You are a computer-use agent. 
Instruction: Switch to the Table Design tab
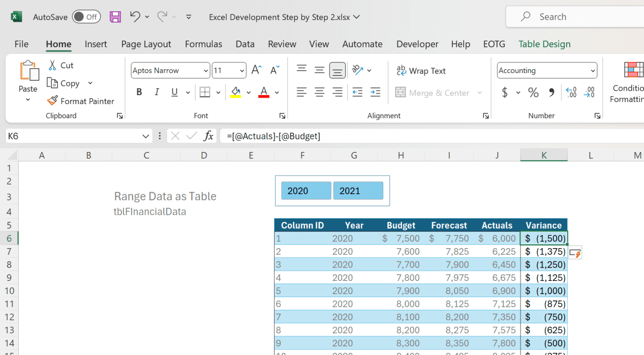[544, 44]
